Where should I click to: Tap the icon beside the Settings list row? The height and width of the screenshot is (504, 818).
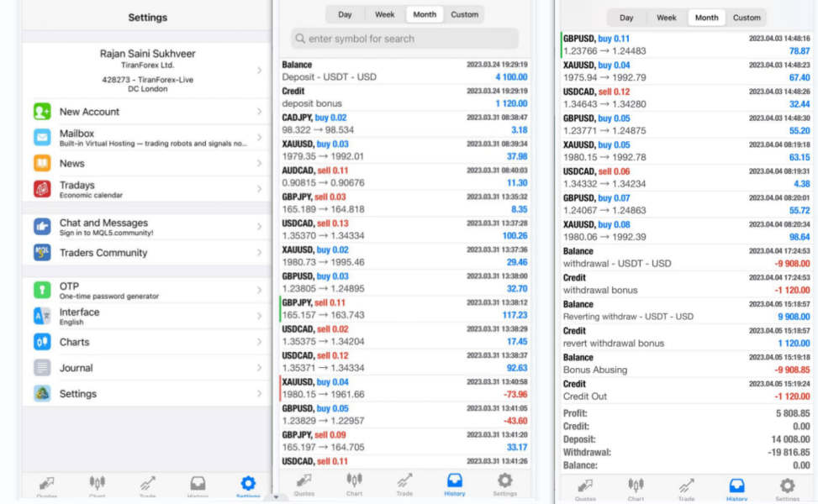point(42,393)
